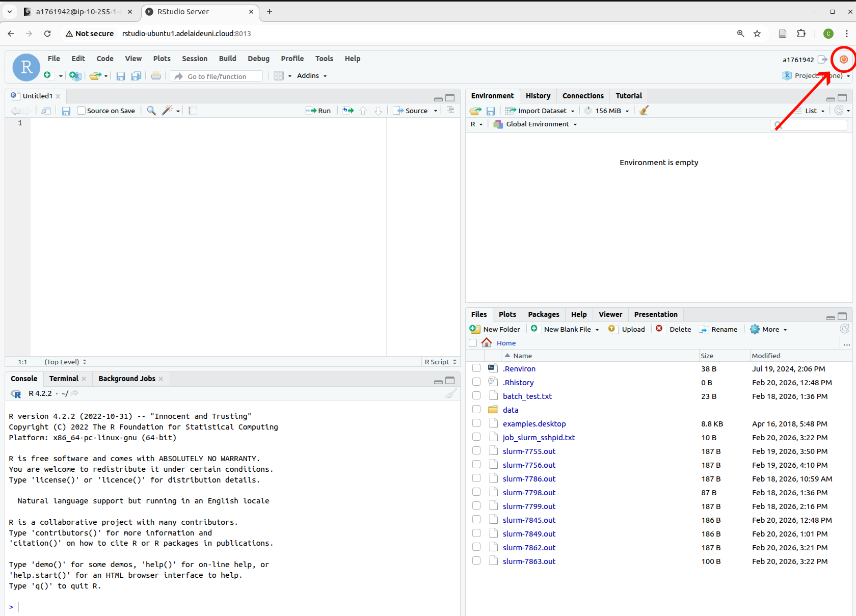
Task: Tick the examples.desktop checkbox
Action: click(x=476, y=423)
